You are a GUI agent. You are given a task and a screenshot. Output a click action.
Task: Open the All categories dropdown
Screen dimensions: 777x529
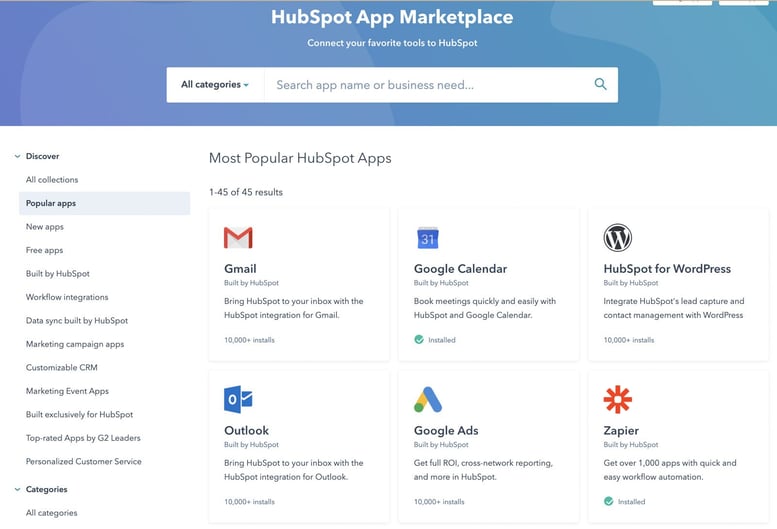click(x=214, y=85)
